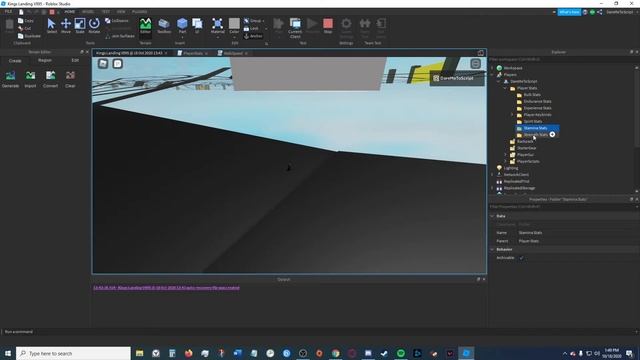
Task: Open the Color dropdown swatch
Action: 234,26
